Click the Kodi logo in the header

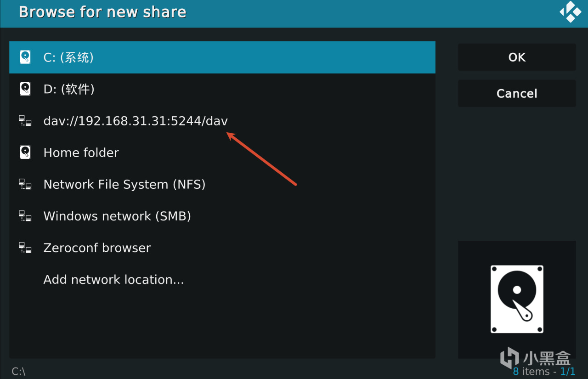click(x=571, y=12)
